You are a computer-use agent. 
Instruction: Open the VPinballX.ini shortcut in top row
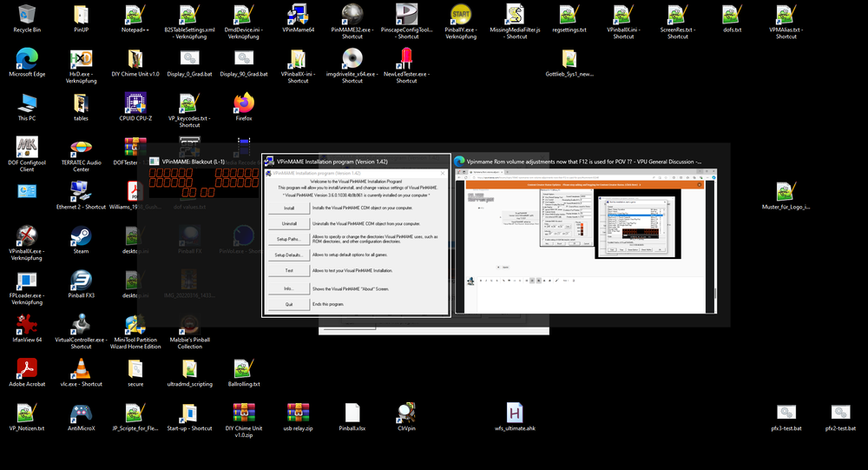pyautogui.click(x=623, y=15)
